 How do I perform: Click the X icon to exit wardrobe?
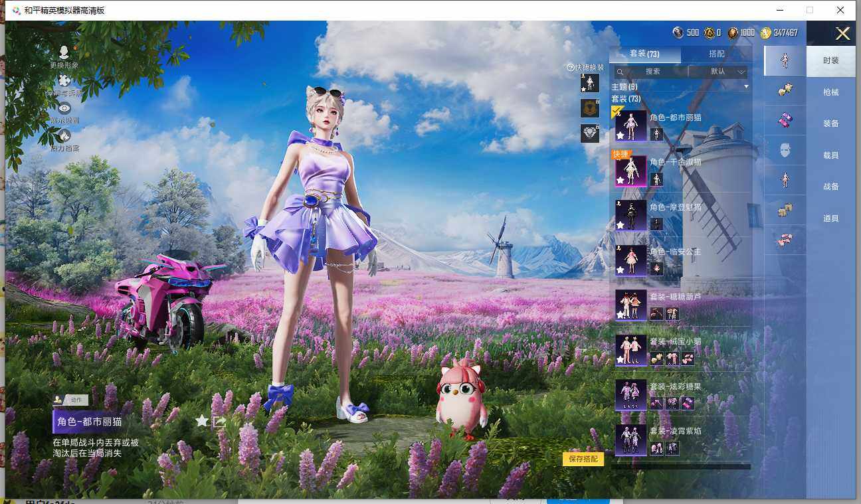842,34
